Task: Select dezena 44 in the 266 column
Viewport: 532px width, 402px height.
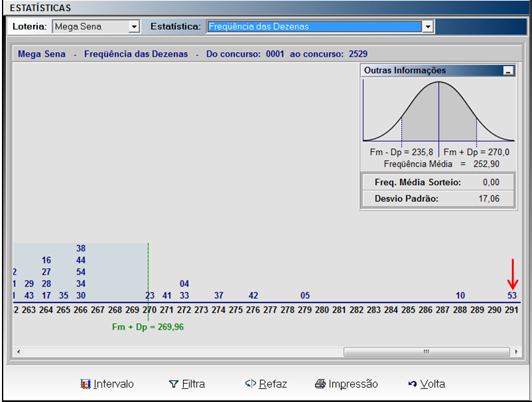Action: 81,260
